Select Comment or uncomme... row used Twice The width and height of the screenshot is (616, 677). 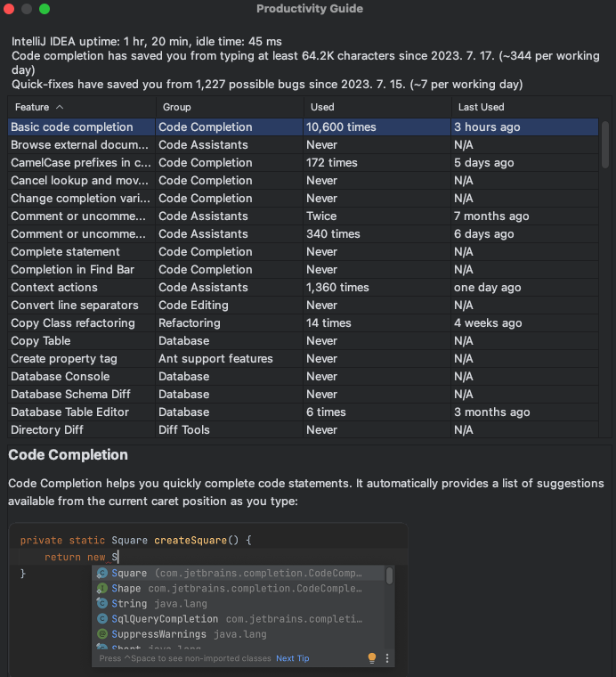tap(303, 216)
